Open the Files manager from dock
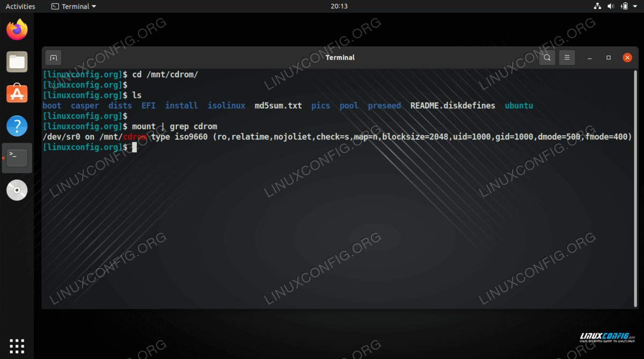 click(x=17, y=62)
